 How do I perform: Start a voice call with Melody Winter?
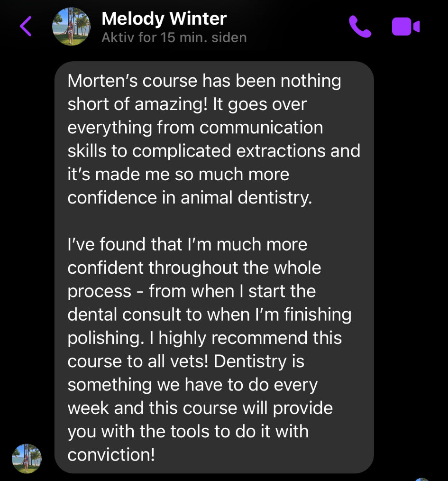point(360,27)
